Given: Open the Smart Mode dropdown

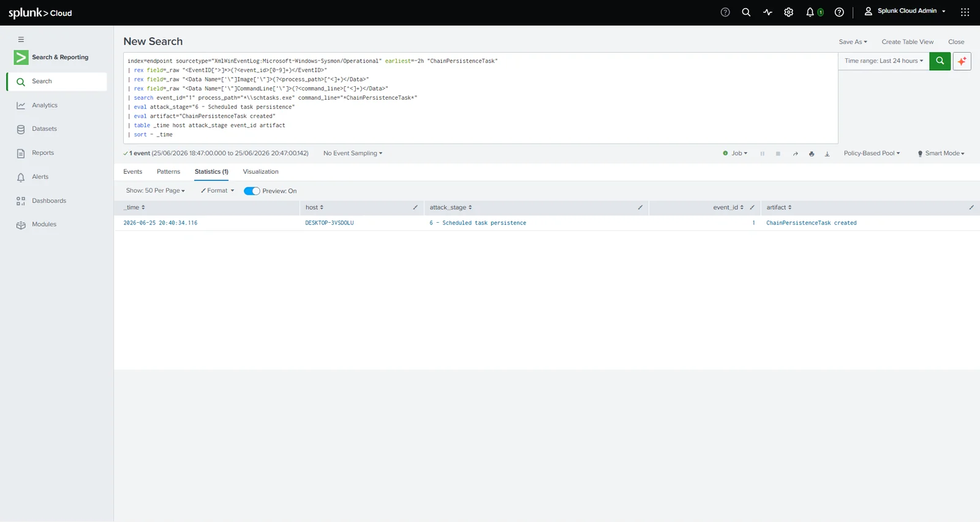Looking at the screenshot, I should point(941,154).
